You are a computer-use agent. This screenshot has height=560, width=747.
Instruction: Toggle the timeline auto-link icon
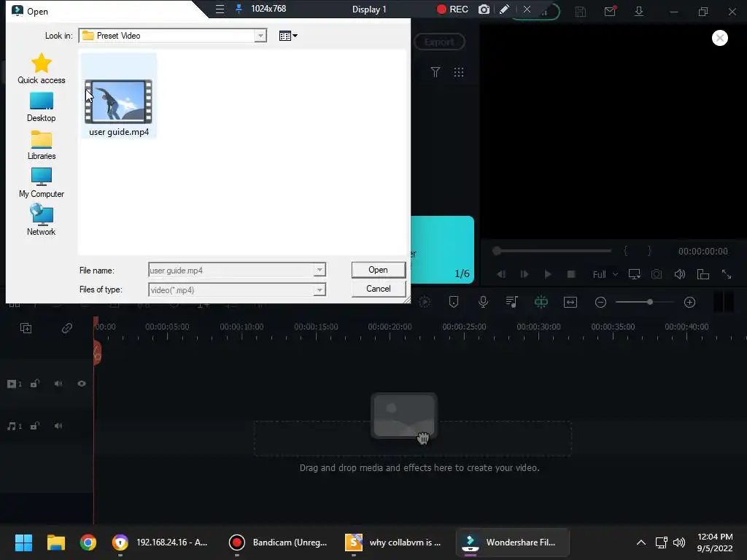[x=66, y=327]
